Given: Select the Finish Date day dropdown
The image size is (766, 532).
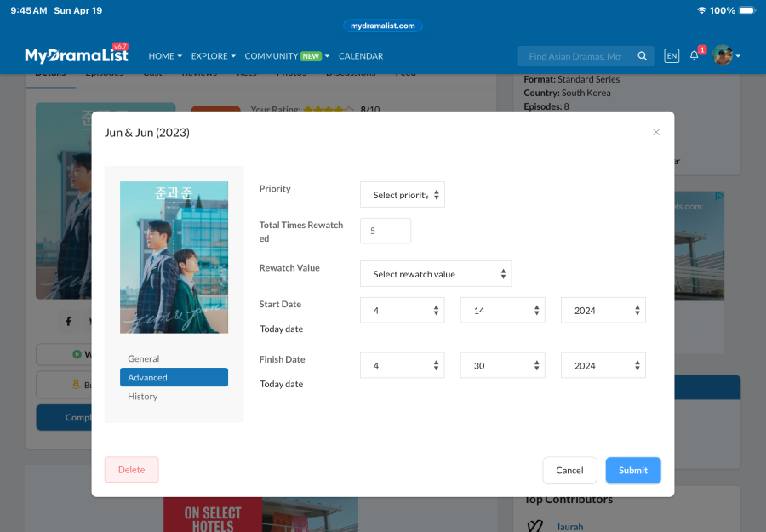Looking at the screenshot, I should (503, 365).
